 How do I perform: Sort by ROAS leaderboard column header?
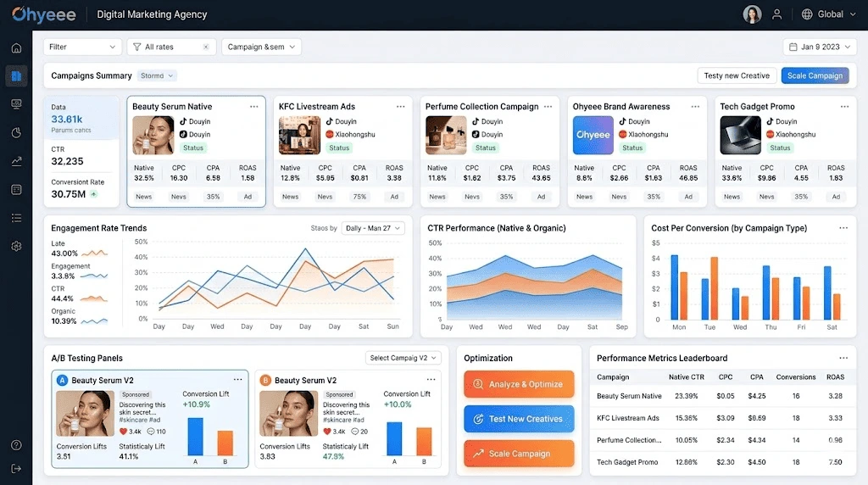[x=835, y=377]
